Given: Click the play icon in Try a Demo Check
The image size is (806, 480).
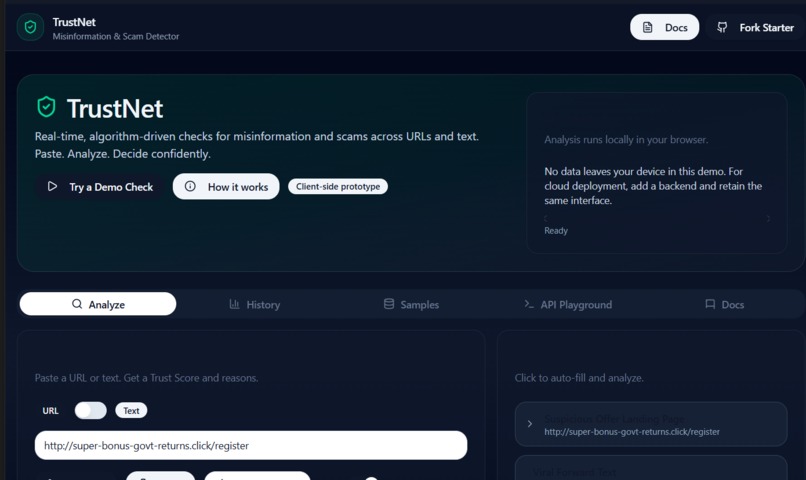Looking at the screenshot, I should point(52,186).
